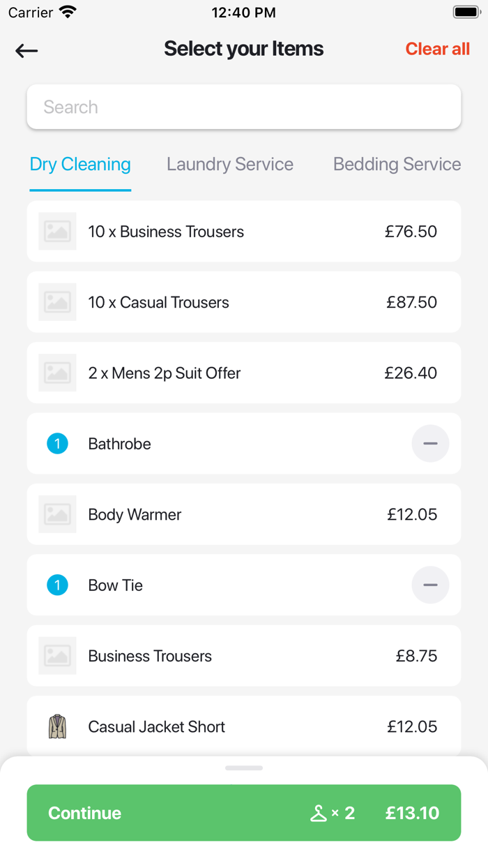Open the Bedding Service tab
The image size is (488, 868).
397,165
